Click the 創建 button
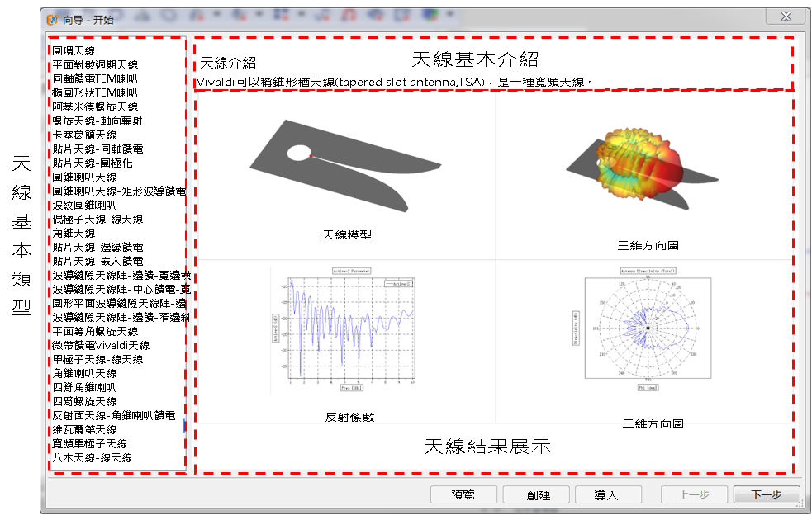This screenshot has height=520, width=812. coord(536,494)
